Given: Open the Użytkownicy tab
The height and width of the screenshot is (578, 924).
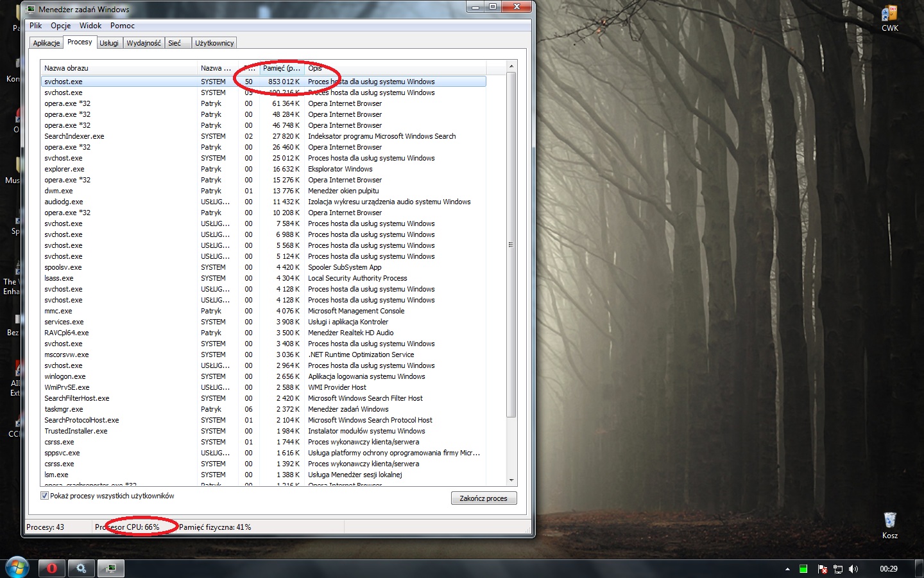Looking at the screenshot, I should point(214,43).
